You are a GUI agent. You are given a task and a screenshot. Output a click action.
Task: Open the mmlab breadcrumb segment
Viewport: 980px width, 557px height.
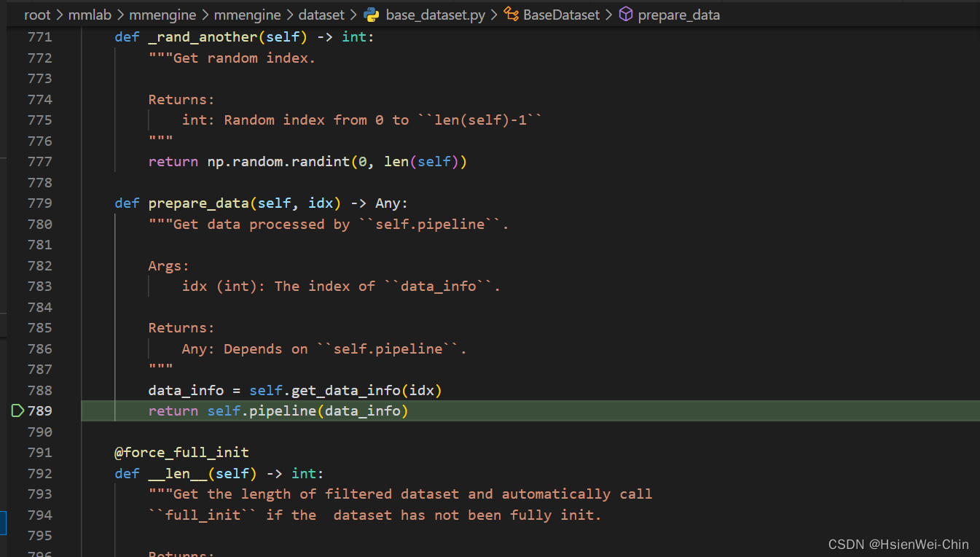90,15
